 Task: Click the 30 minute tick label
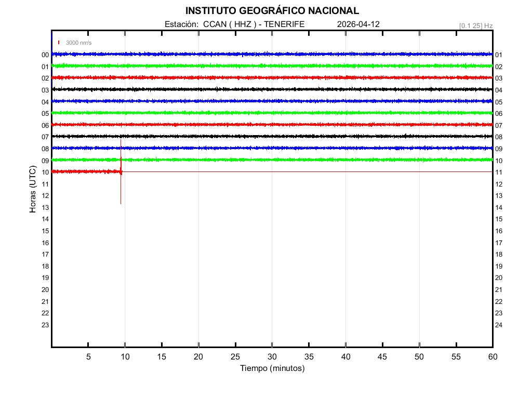pyautogui.click(x=272, y=356)
